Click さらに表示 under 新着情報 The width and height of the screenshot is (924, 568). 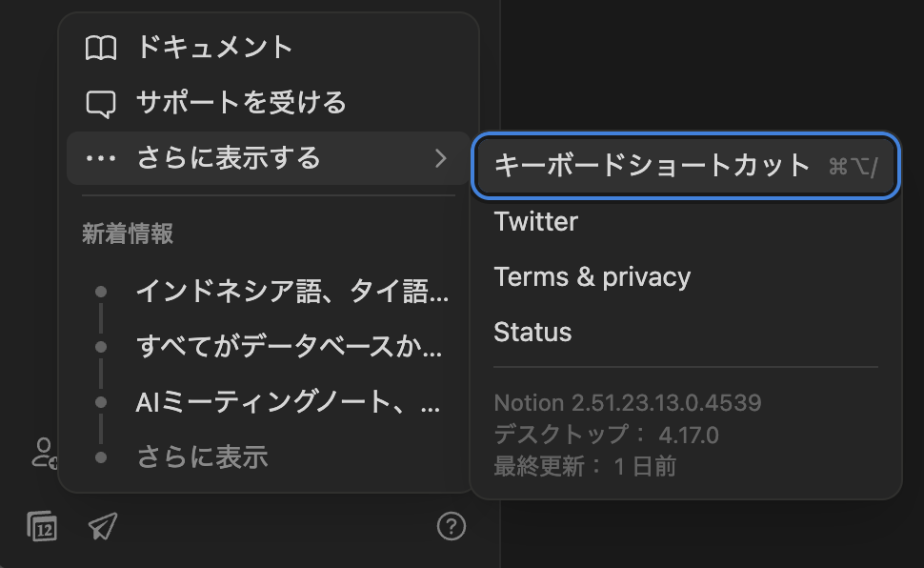pos(202,457)
